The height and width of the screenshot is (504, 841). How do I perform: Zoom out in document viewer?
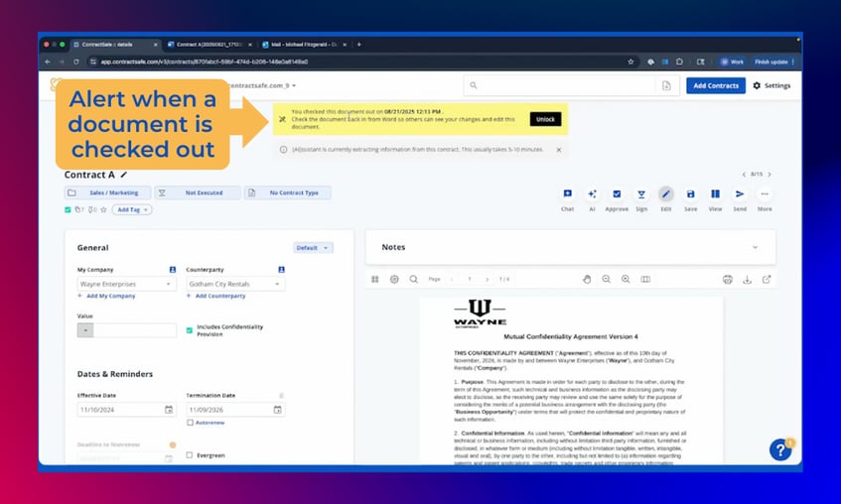click(606, 280)
